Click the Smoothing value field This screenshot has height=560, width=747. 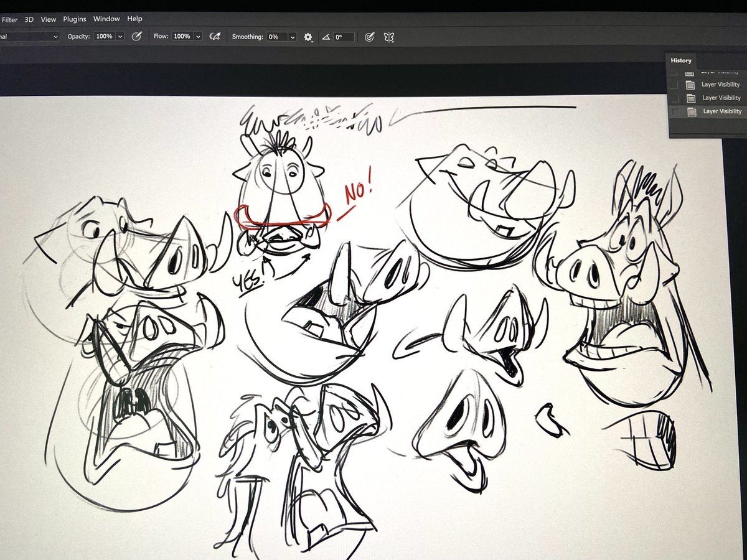point(276,37)
